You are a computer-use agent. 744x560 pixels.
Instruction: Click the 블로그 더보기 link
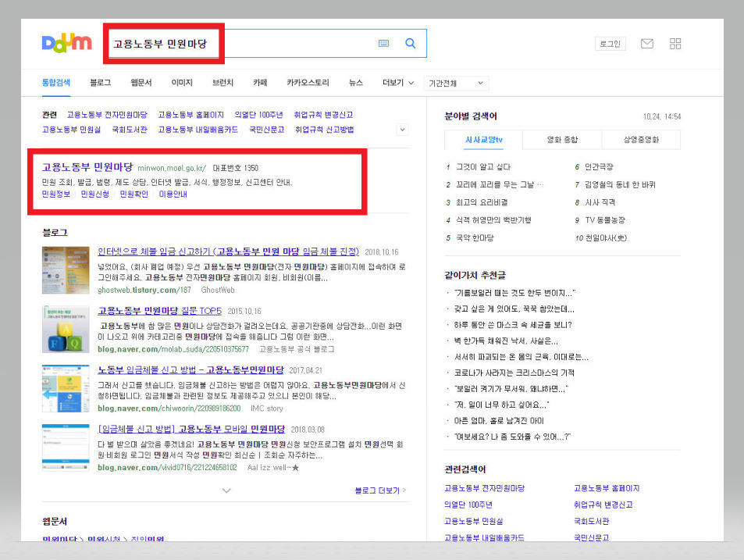tap(380, 490)
